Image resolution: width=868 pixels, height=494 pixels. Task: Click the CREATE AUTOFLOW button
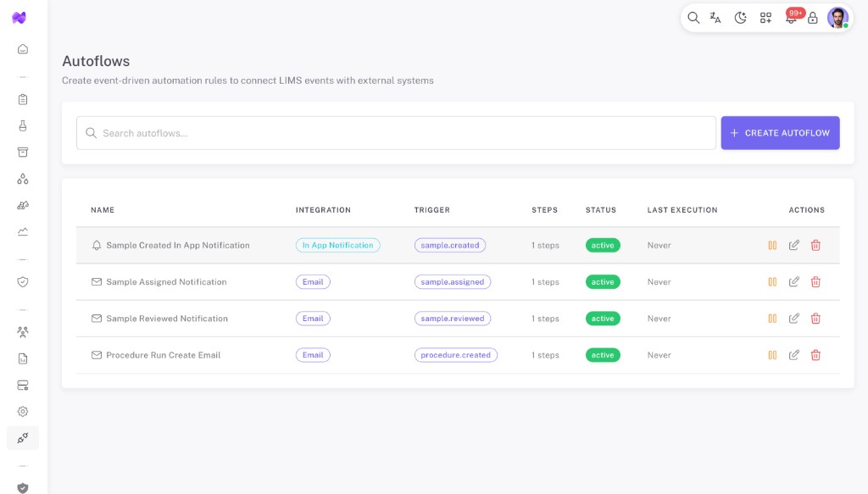pos(780,133)
